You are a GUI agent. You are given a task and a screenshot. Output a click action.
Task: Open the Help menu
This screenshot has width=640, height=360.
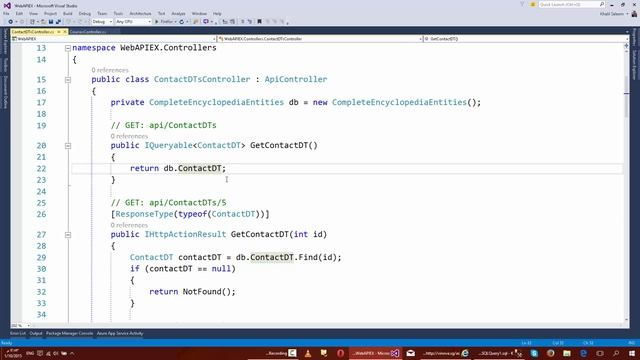pos(217,13)
